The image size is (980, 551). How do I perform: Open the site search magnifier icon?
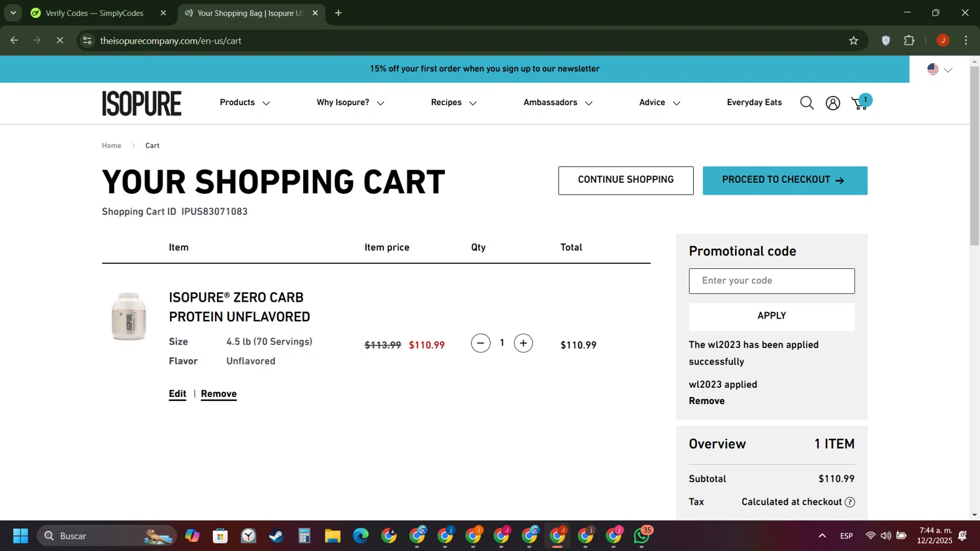point(807,103)
